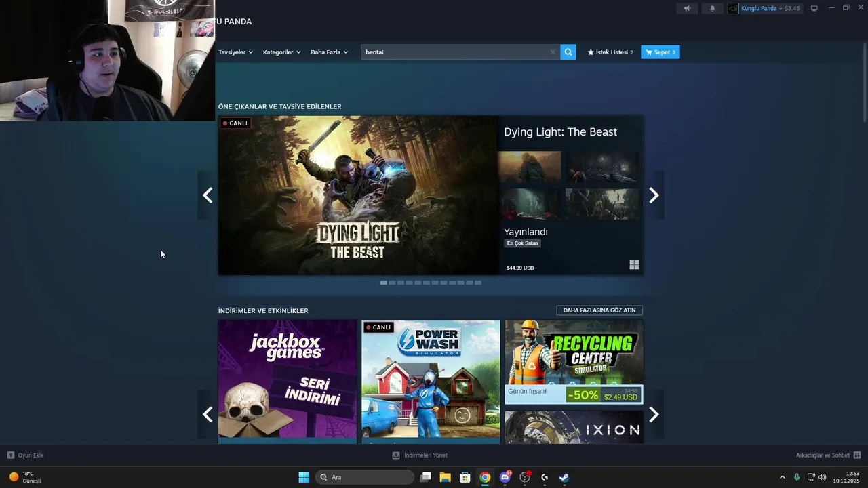Open Task View from the taskbar

425,477
